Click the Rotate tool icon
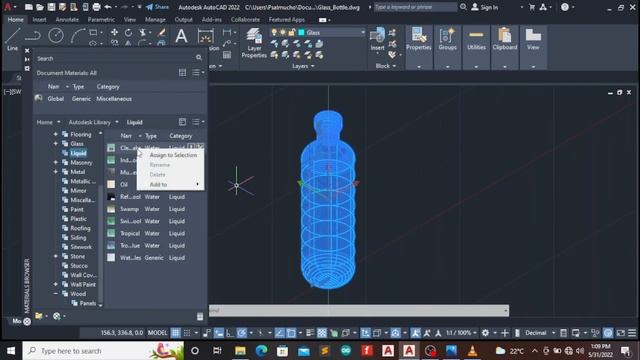640x360 pixels. tap(128, 32)
